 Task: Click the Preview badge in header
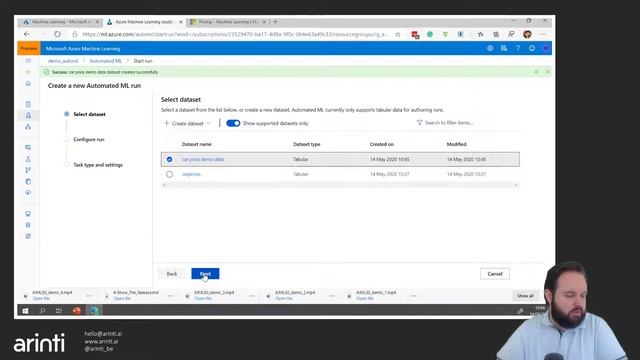pos(29,48)
